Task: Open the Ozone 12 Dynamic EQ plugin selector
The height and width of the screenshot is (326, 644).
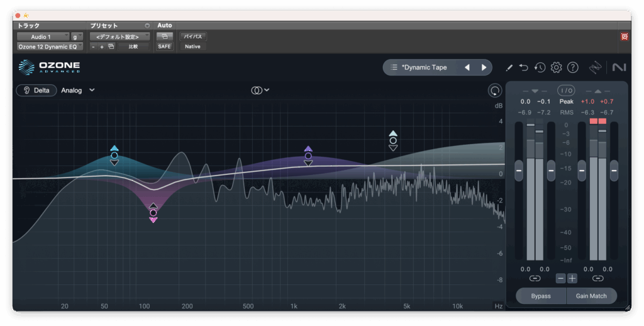Action: (x=50, y=47)
